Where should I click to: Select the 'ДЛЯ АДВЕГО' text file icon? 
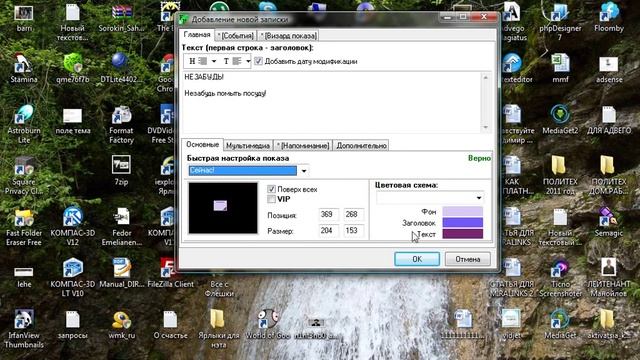(x=609, y=120)
